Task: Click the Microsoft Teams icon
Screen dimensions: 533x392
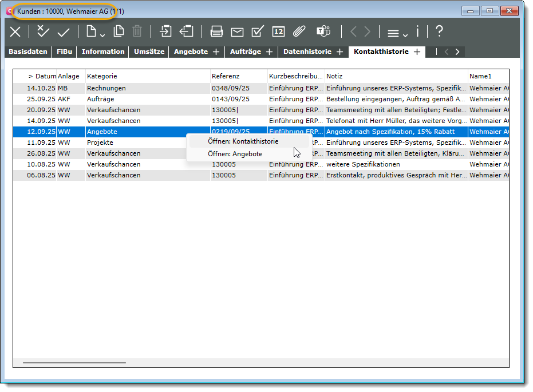Action: pyautogui.click(x=323, y=32)
